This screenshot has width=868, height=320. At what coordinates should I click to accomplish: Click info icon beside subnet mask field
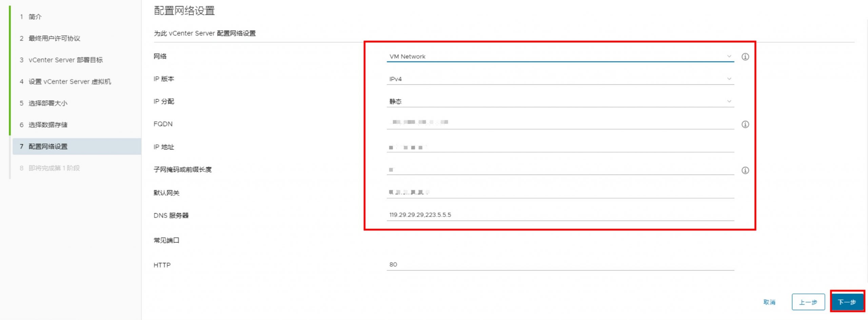pyautogui.click(x=745, y=170)
